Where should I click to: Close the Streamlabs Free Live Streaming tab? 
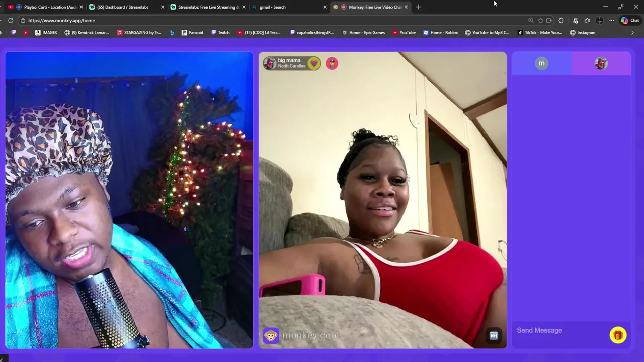(244, 7)
